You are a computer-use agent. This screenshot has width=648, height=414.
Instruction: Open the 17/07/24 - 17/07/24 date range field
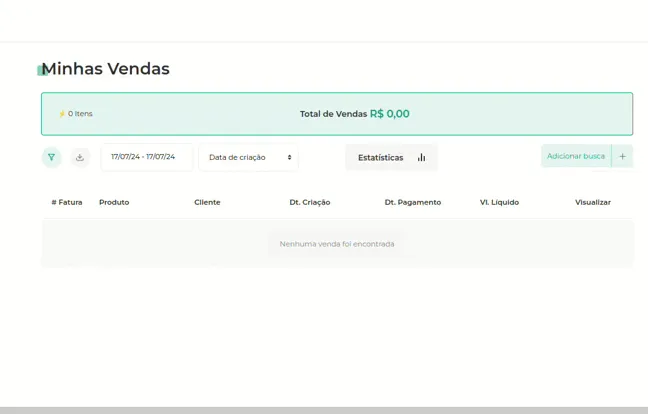click(x=147, y=157)
